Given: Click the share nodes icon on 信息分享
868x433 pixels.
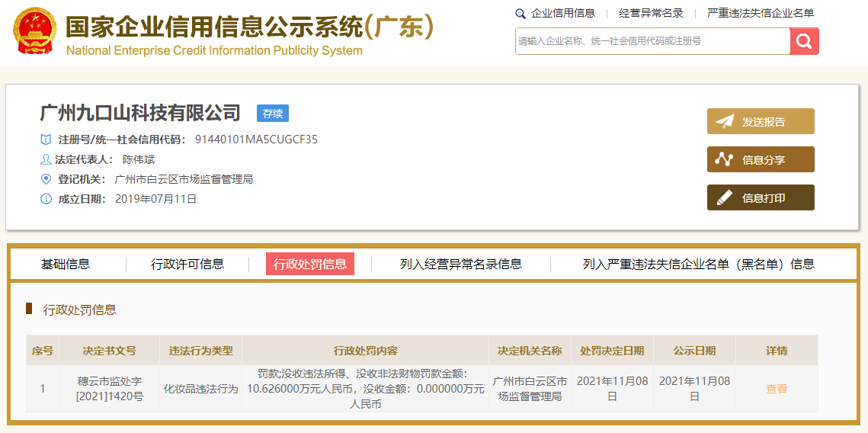Looking at the screenshot, I should point(724,159).
